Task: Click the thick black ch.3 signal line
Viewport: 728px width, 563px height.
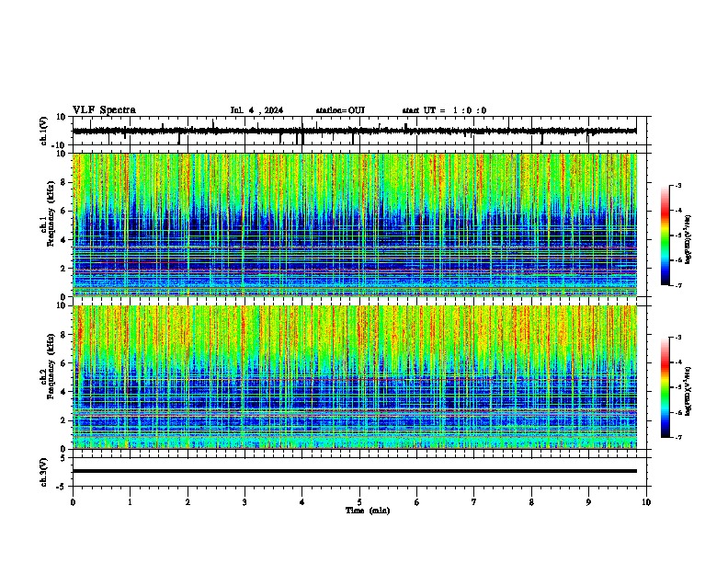Action: coord(355,471)
